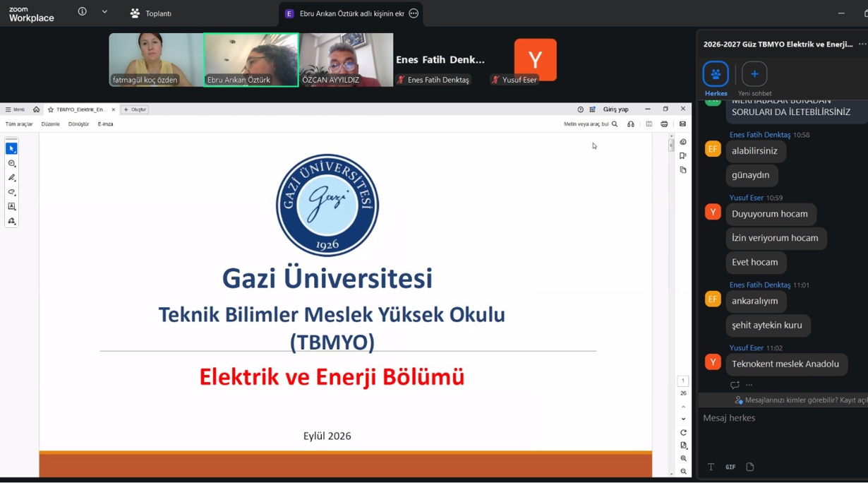
Task: Open more actions for Teknokent message
Action: click(749, 385)
